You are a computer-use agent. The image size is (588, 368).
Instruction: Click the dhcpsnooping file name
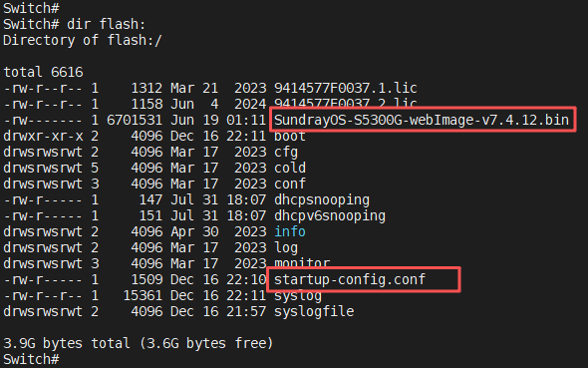coord(321,199)
